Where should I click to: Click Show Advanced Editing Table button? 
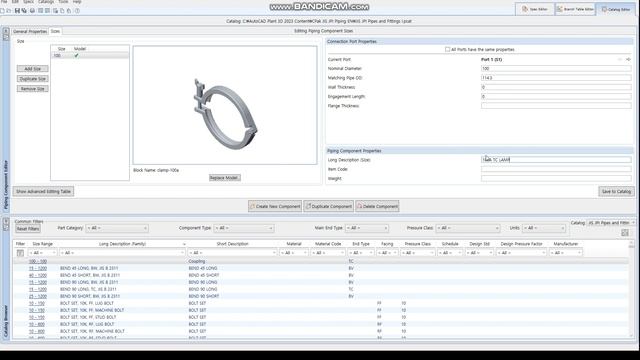point(43,191)
